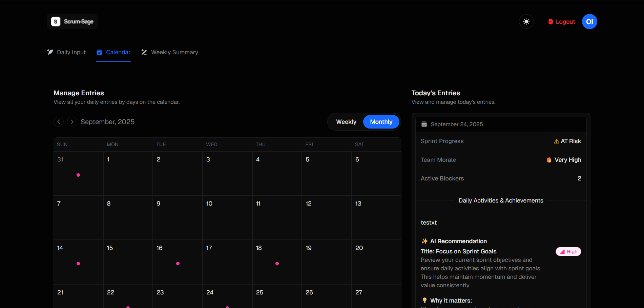Select calendar day 20
Image resolution: width=644 pixels, height=308 pixels.
click(376, 262)
